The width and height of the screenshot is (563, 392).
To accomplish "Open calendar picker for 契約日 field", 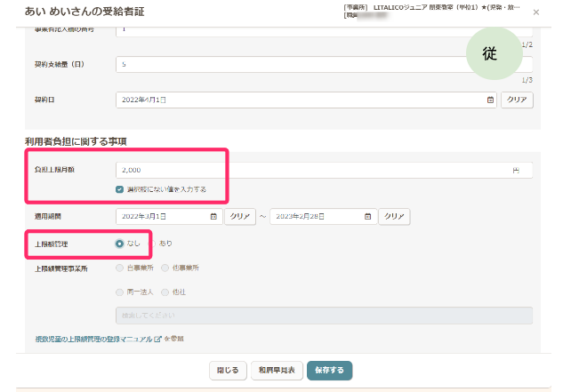I will tap(491, 100).
